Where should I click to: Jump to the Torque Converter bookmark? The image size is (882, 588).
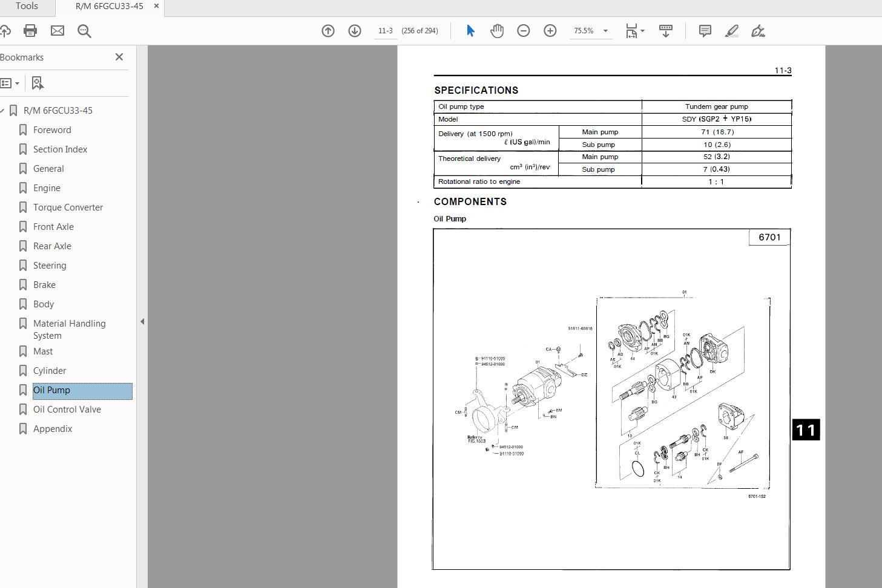[x=67, y=207]
